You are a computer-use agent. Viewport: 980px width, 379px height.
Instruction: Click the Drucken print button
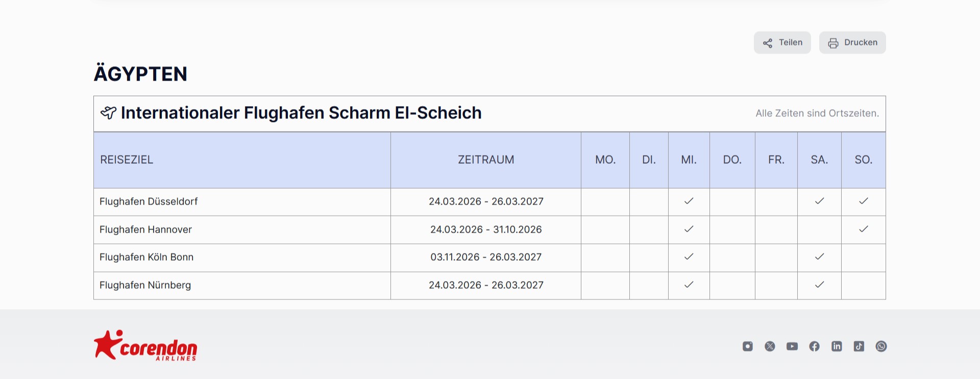point(852,43)
